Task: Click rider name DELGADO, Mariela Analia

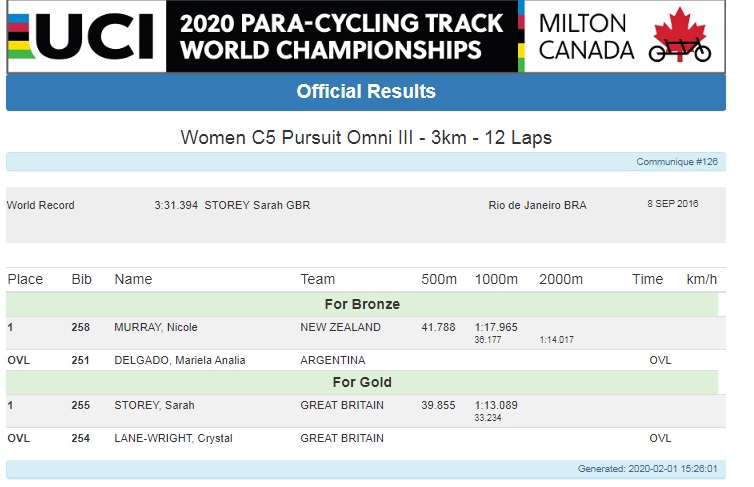Action: pos(180,361)
